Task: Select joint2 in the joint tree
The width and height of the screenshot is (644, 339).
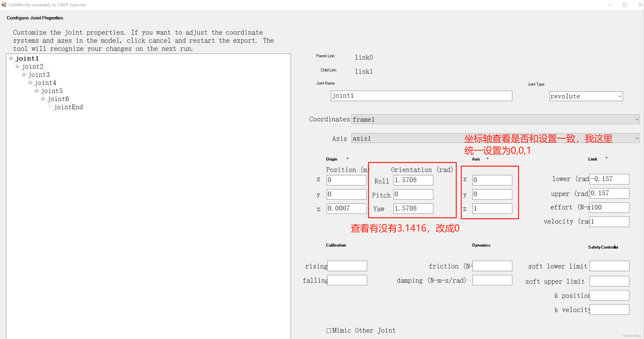Action: 33,67
